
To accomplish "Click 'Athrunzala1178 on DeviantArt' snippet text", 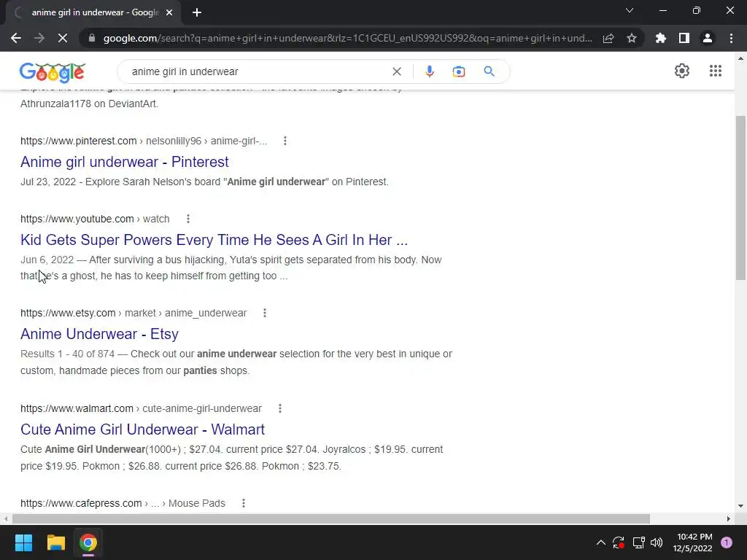I will (x=89, y=104).
